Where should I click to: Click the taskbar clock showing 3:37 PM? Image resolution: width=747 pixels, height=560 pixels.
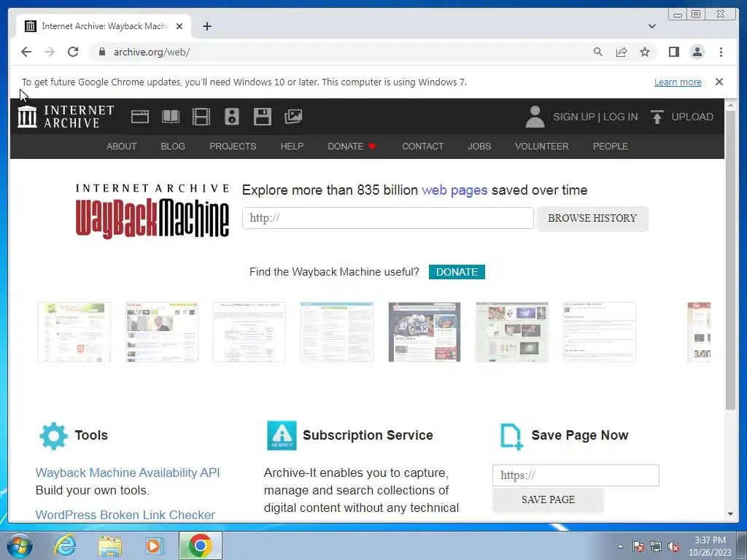710,546
